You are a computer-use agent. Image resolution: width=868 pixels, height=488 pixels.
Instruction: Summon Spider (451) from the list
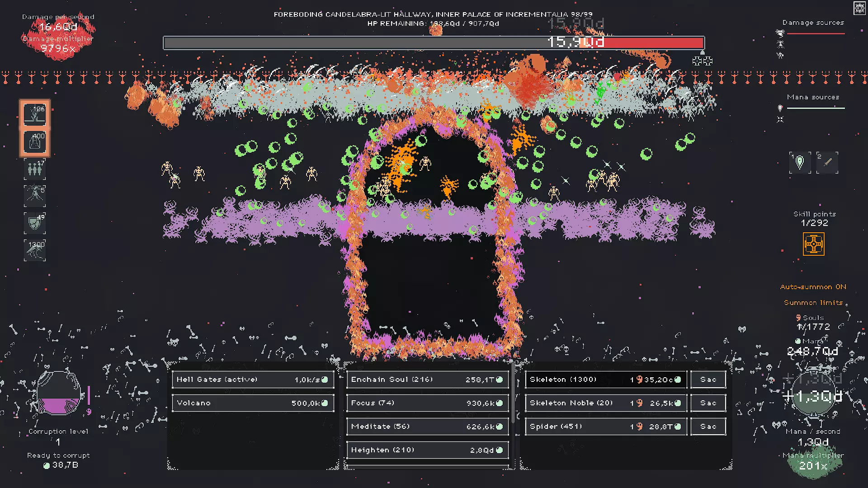[x=606, y=427]
